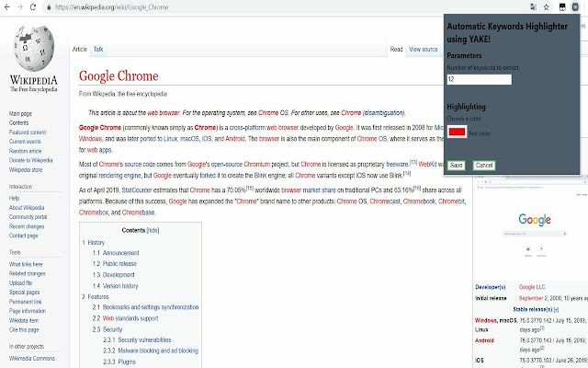Open Wikidata item link
This screenshot has height=368, width=588.
[x=24, y=321]
